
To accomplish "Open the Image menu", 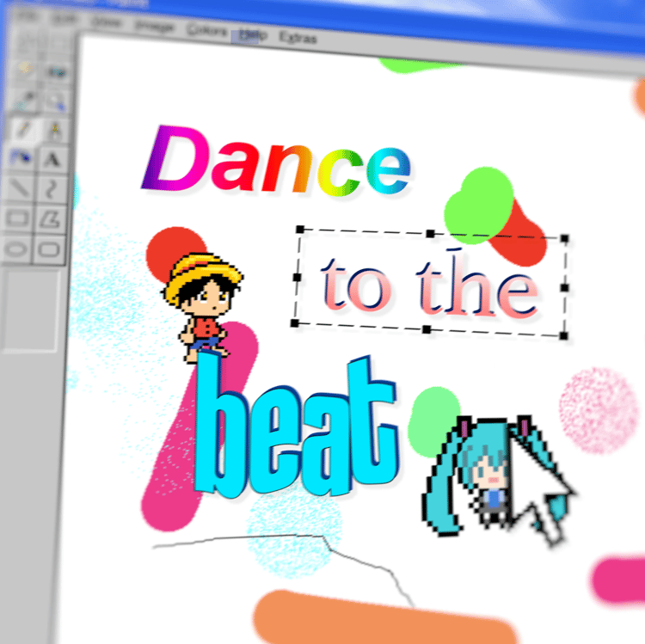I will point(154,27).
